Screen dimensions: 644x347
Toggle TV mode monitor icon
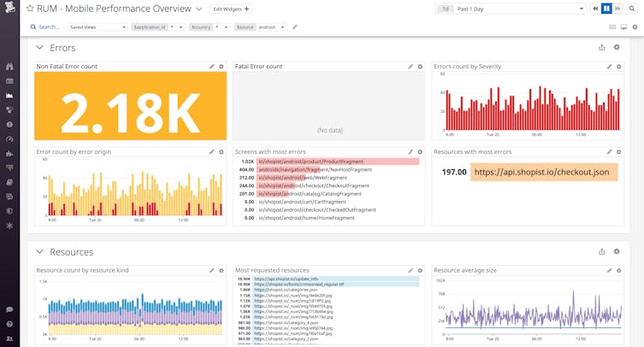click(x=623, y=27)
